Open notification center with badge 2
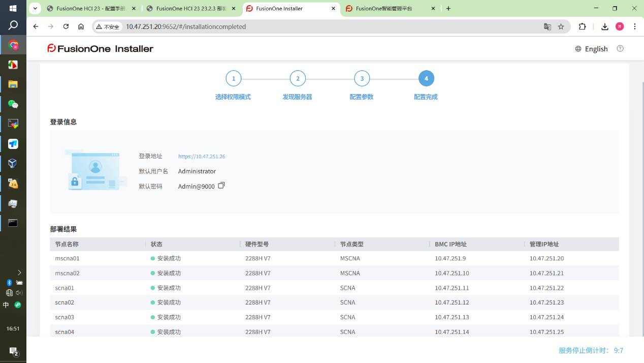The height and width of the screenshot is (363, 644). [13, 351]
